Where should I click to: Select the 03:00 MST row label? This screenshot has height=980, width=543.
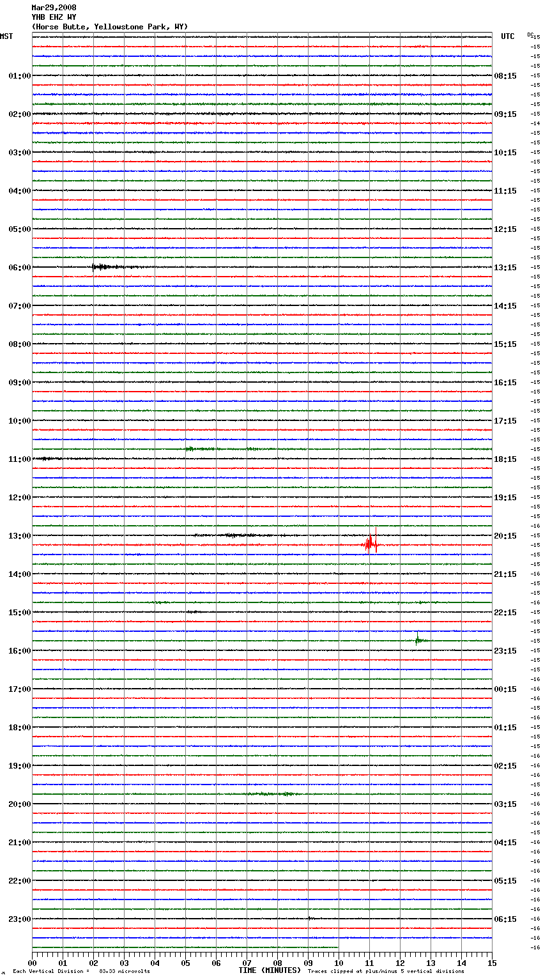pos(20,153)
